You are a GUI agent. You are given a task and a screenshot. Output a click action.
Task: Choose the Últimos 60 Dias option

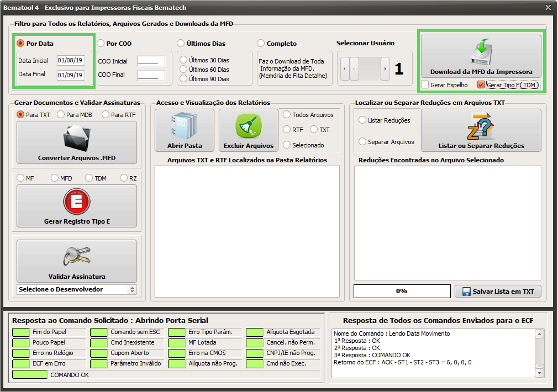click(183, 70)
